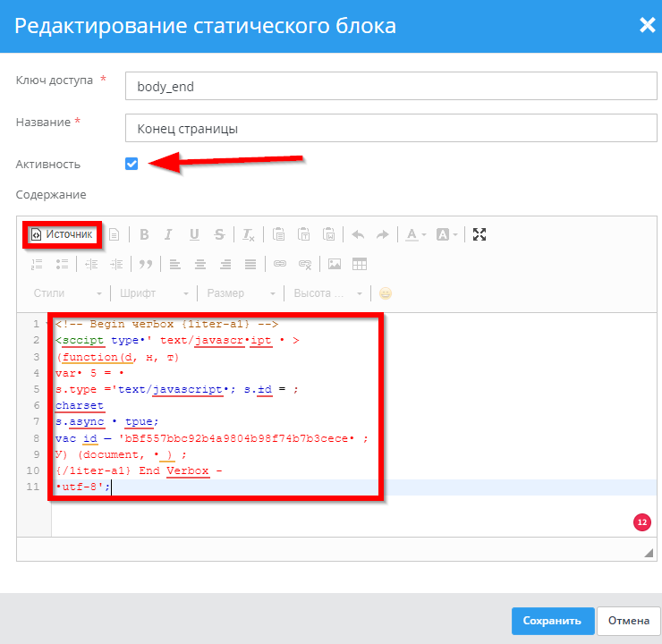
Task: Close the dialog with the X button
Action: (x=646, y=25)
